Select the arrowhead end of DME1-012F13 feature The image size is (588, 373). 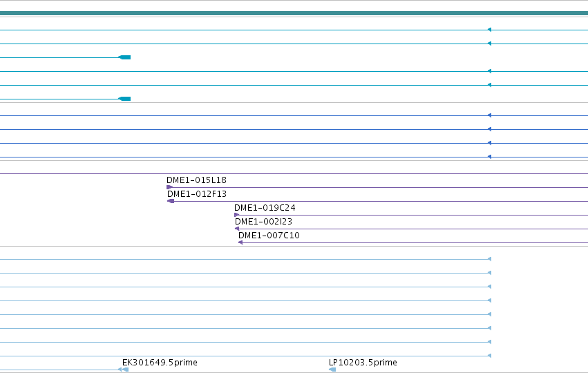[x=171, y=201]
